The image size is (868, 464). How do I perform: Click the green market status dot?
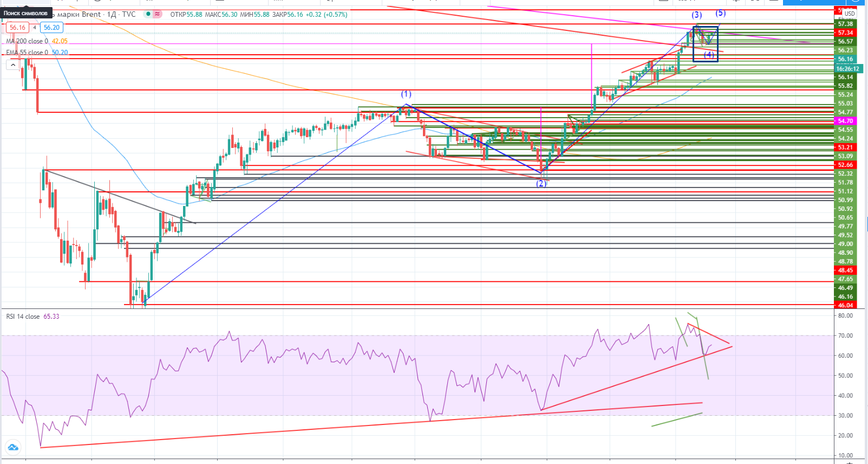click(148, 15)
